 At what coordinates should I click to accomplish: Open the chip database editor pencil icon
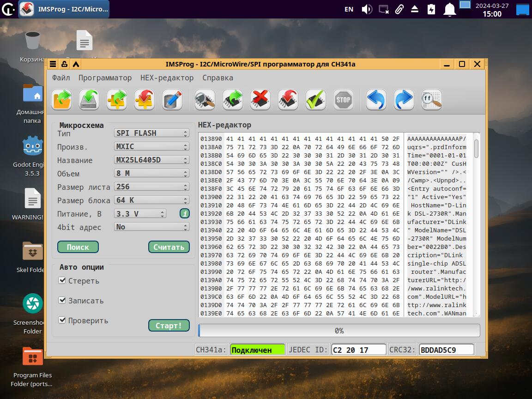click(x=172, y=100)
